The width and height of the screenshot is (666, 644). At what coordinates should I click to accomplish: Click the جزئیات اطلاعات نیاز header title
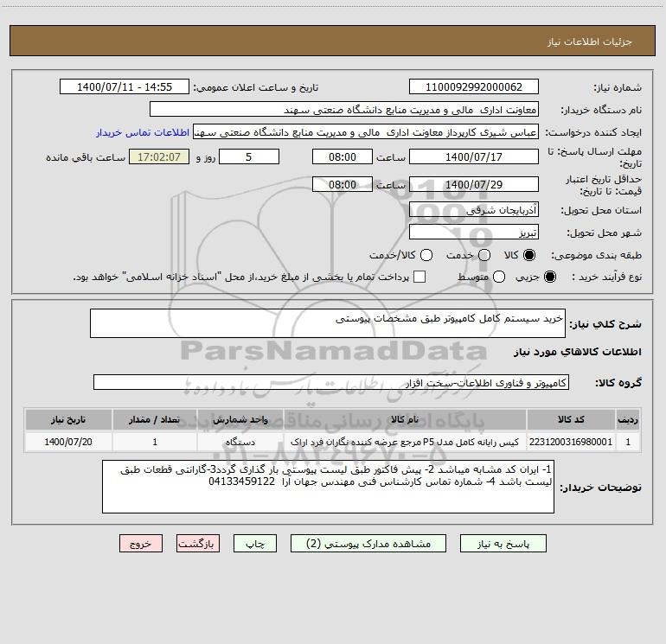click(589, 41)
